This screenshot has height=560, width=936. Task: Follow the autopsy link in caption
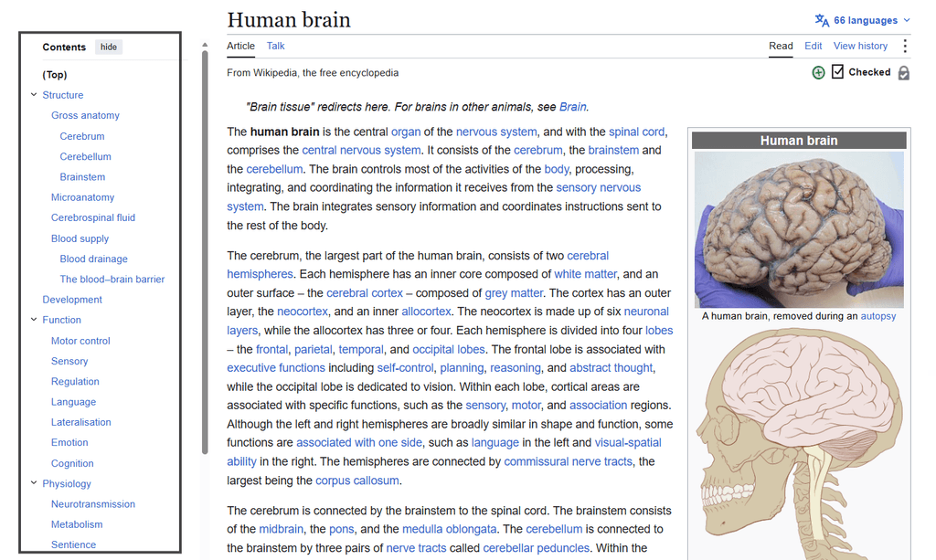878,315
